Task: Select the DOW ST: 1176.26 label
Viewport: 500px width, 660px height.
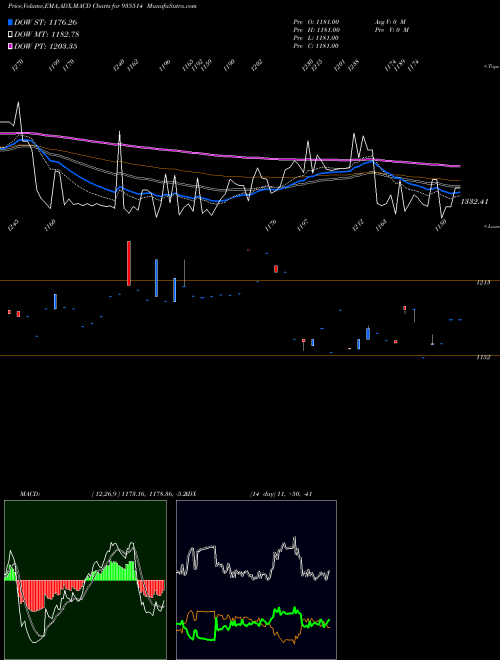Action: [45, 22]
